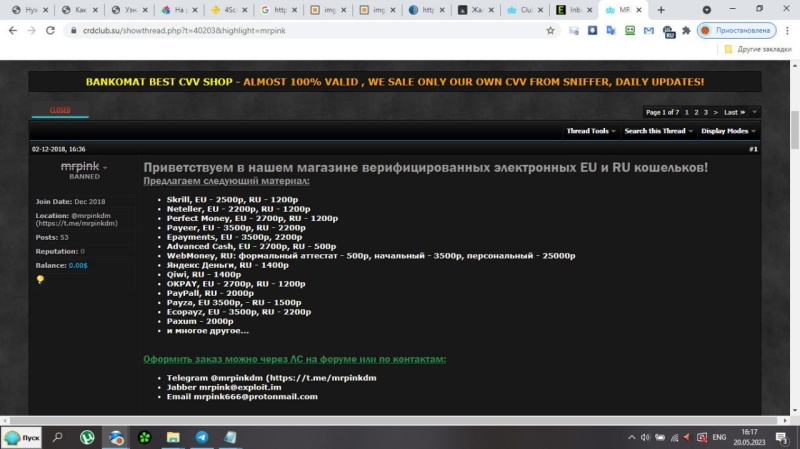The image size is (800, 449).
Task: Click the Приостановлена profile button
Action: 737,31
